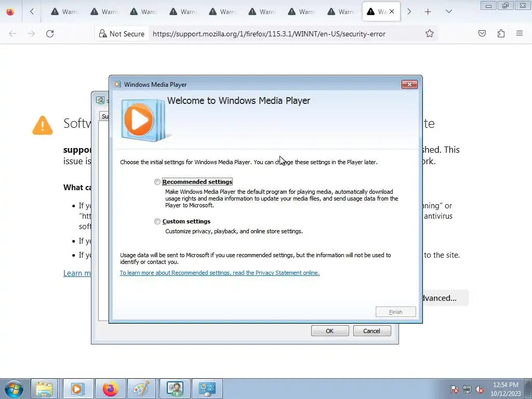Click the Firefox forward navigation arrow
The height and width of the screenshot is (399, 532).
[x=31, y=34]
